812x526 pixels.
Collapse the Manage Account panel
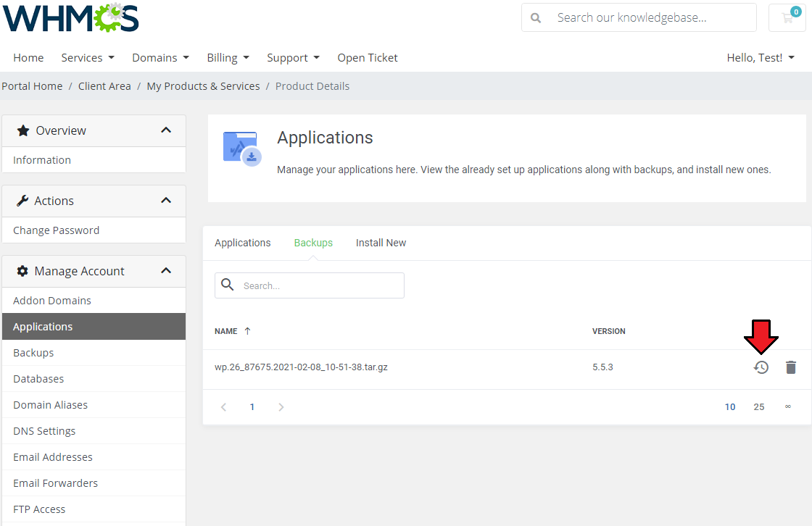pos(166,271)
